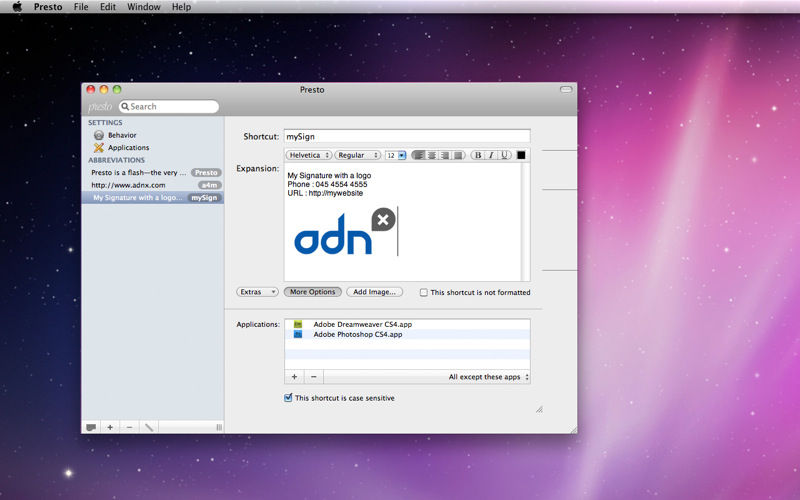800x500 pixels.
Task: Toggle italic formatting
Action: click(x=491, y=155)
